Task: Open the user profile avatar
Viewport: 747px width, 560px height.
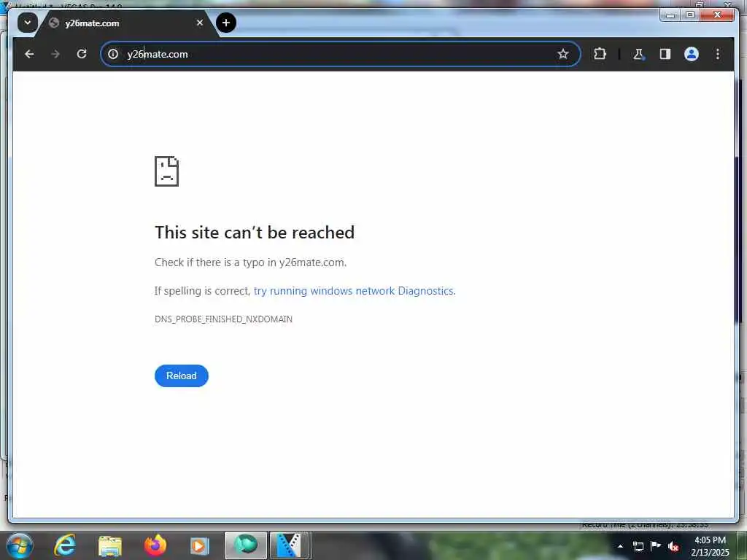Action: 692,54
